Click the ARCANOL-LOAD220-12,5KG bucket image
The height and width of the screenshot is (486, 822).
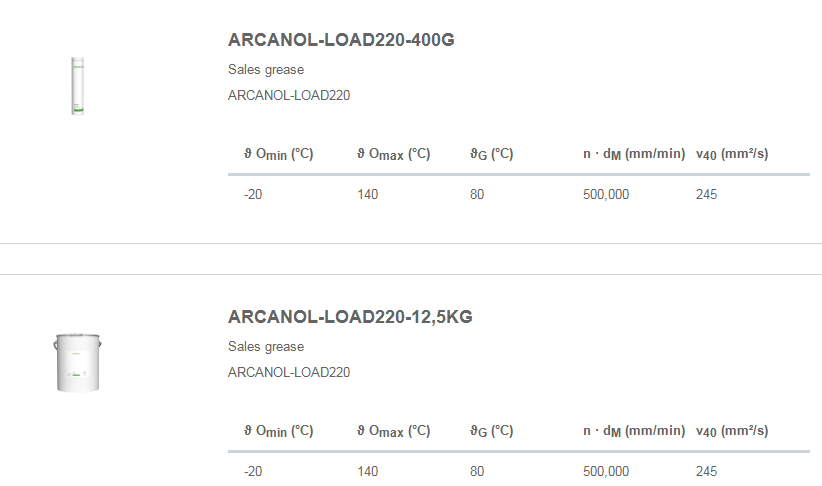78,362
